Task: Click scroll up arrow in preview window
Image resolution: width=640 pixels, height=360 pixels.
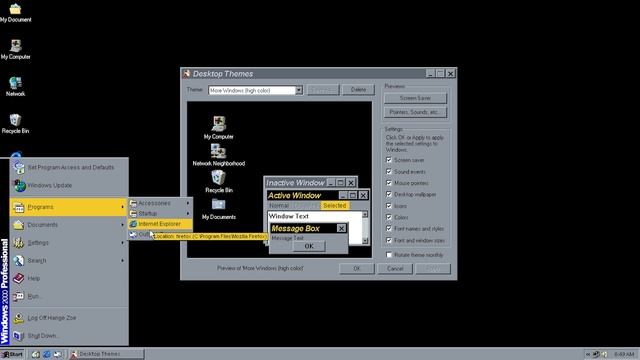Action: point(365,214)
